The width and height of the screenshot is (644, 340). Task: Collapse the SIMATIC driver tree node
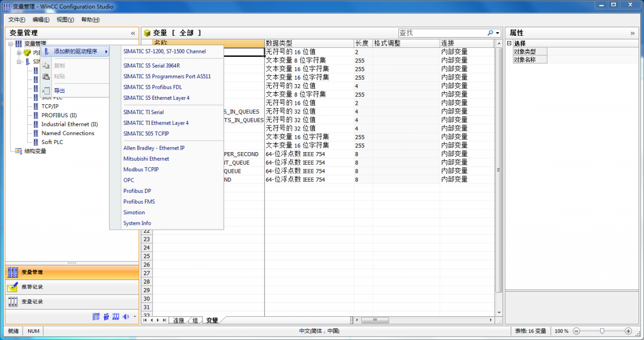19,62
